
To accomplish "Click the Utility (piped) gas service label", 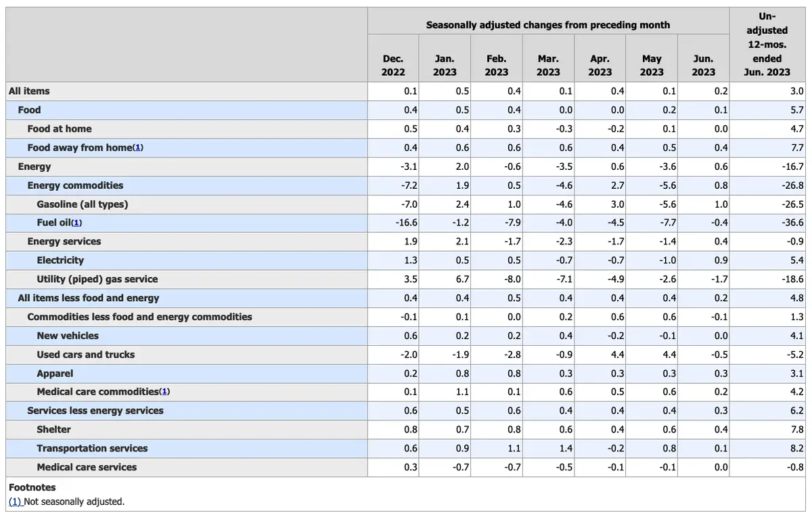I will 97,279.
